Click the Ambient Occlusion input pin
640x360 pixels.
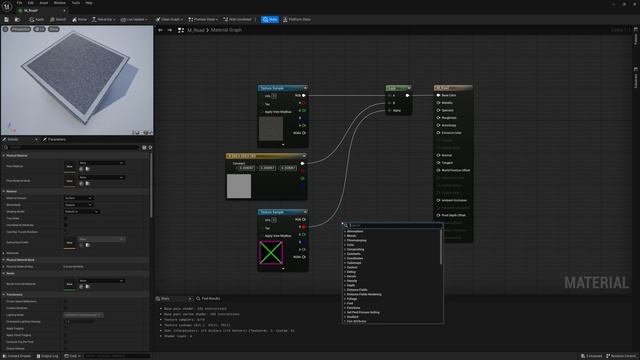tap(438, 200)
